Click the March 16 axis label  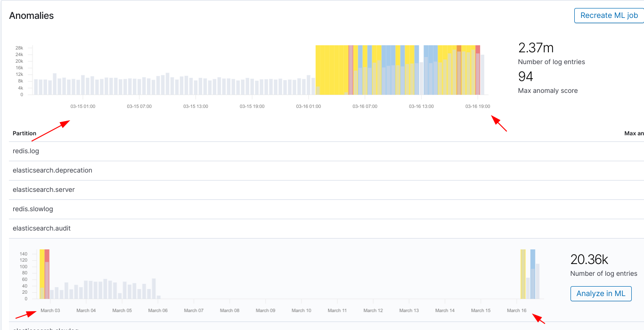[517, 311]
